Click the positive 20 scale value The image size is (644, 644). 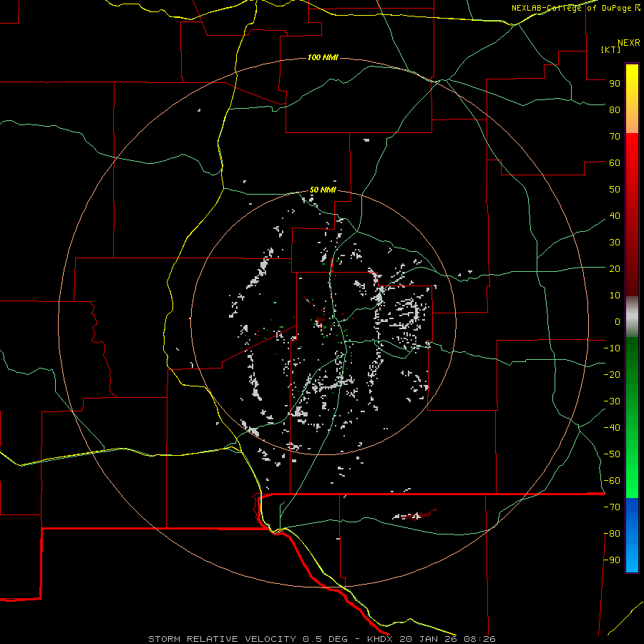tap(615, 268)
